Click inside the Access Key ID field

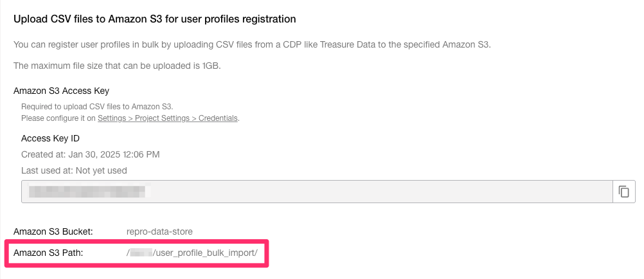[317, 192]
